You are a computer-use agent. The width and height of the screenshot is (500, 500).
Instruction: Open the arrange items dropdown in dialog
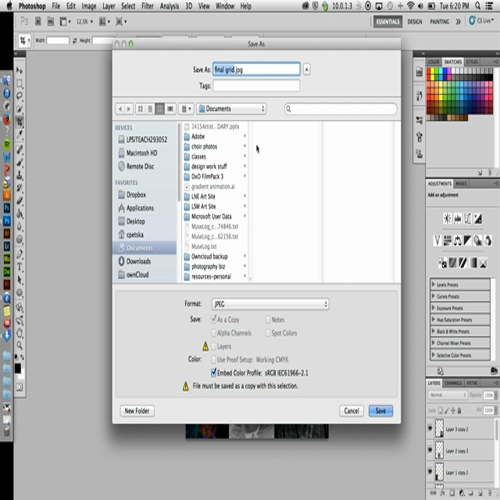[186, 109]
